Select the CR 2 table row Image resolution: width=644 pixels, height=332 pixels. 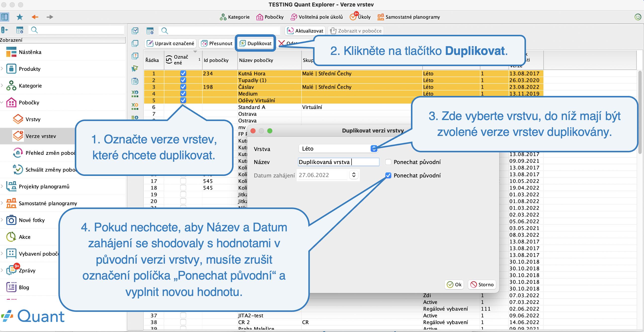(x=344, y=322)
